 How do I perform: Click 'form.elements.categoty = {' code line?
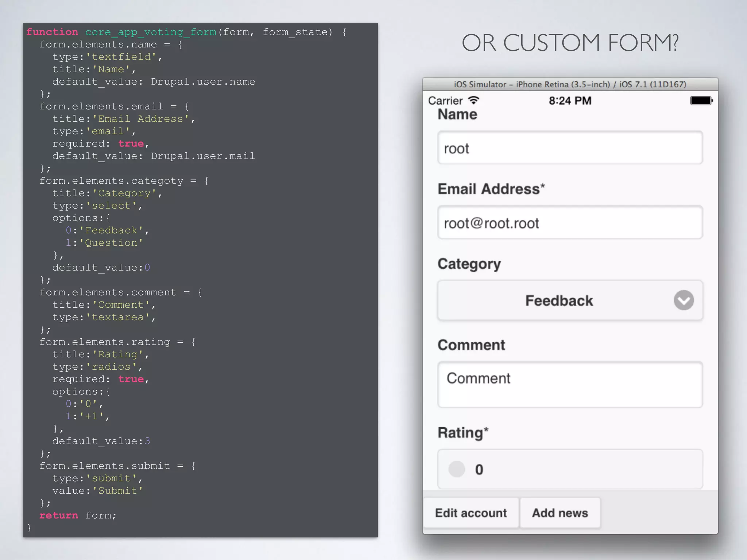click(124, 181)
